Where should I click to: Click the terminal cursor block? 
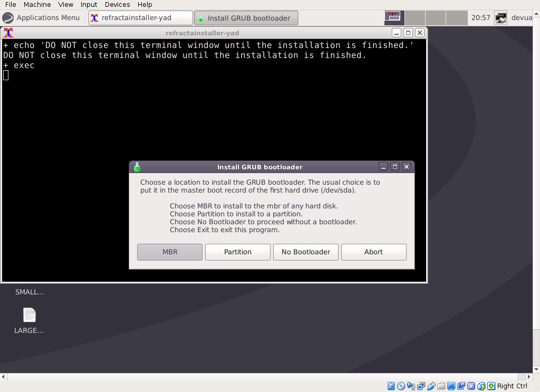pyautogui.click(x=6, y=75)
